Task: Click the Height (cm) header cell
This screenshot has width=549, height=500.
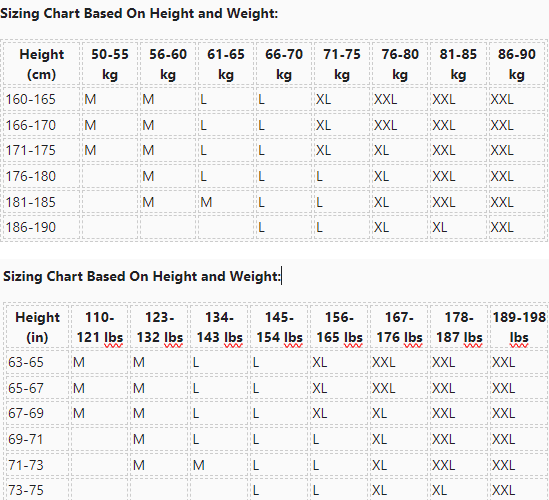Action: click(x=42, y=64)
